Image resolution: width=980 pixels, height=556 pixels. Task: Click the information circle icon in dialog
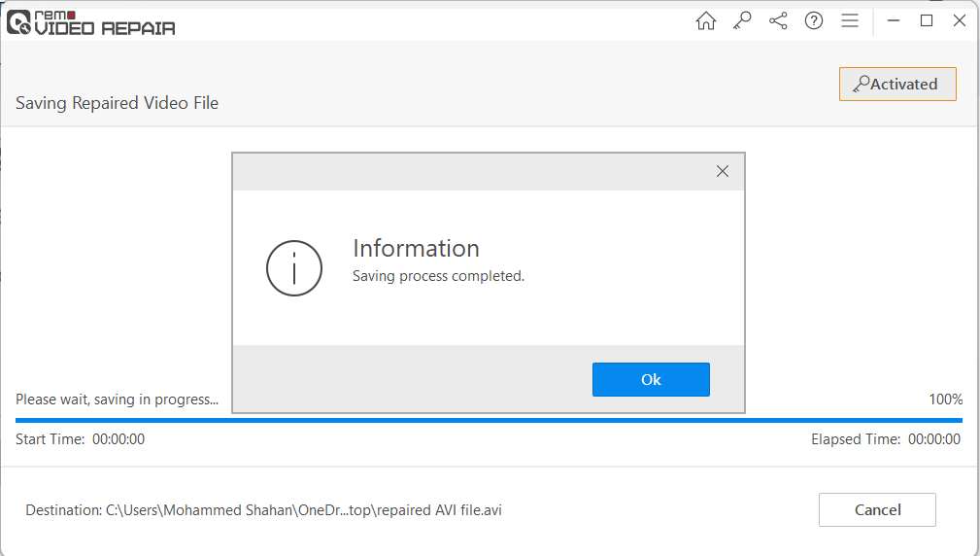(293, 268)
